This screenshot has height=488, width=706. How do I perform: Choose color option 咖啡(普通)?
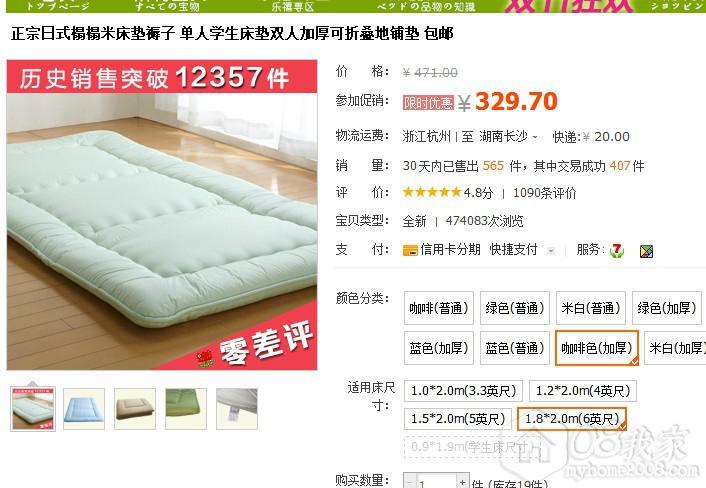point(439,308)
